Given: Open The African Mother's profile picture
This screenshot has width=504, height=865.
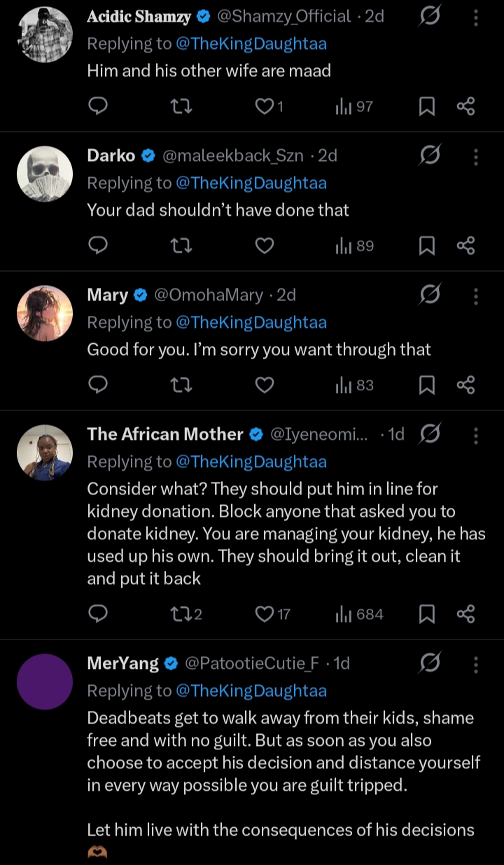Looking at the screenshot, I should tap(45, 453).
